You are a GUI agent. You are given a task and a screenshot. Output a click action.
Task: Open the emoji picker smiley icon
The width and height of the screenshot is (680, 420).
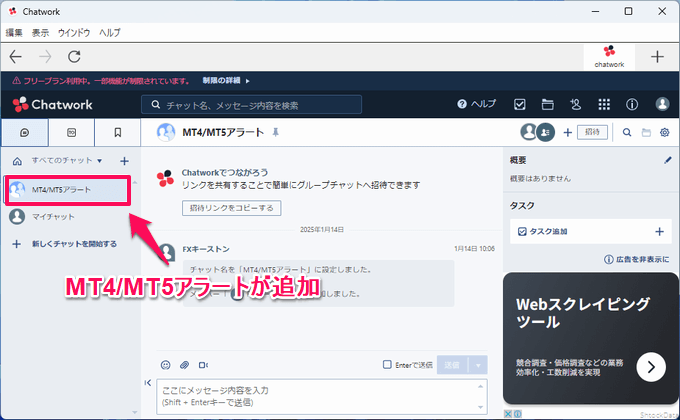(x=166, y=365)
